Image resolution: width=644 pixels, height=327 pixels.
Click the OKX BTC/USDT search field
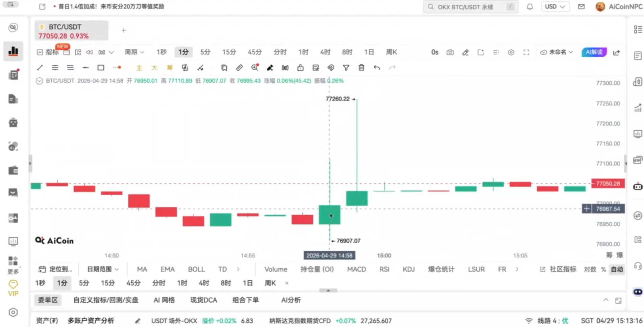[x=470, y=7]
